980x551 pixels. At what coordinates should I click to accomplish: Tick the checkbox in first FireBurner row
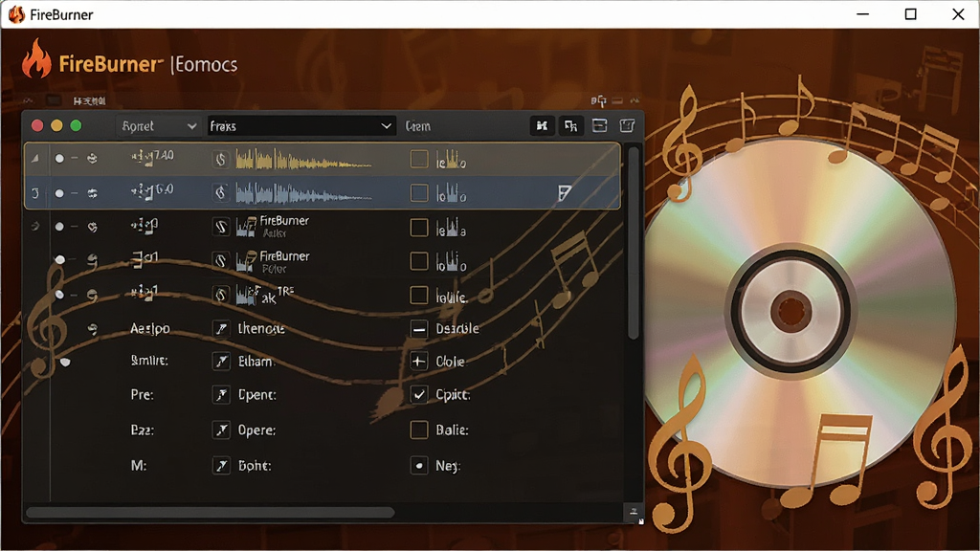pyautogui.click(x=419, y=228)
